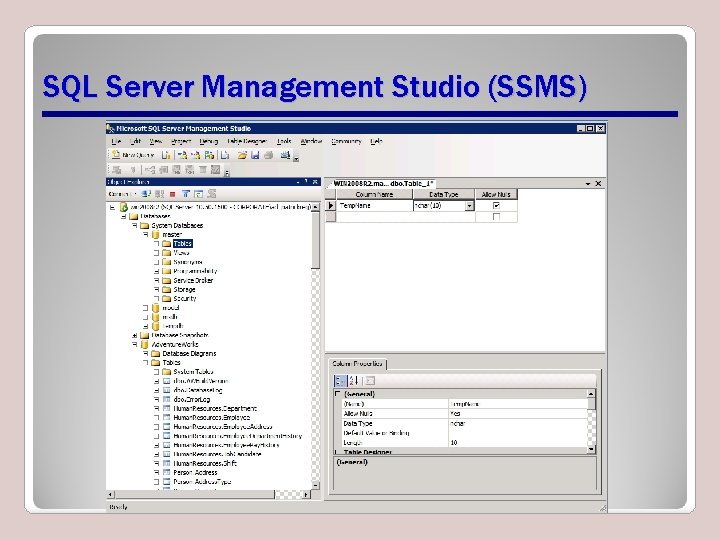Open the nchar(10) data type dropdown
This screenshot has width=720, height=540.
469,206
